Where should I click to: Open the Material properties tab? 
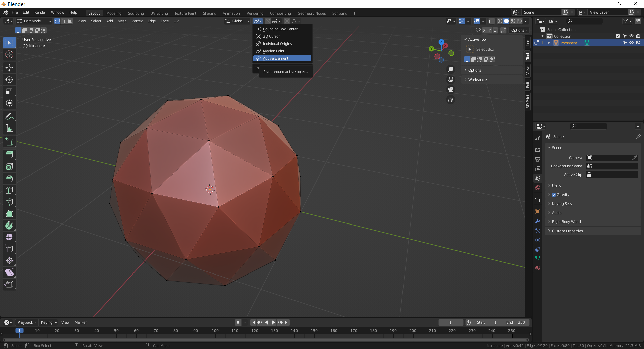pos(538,268)
